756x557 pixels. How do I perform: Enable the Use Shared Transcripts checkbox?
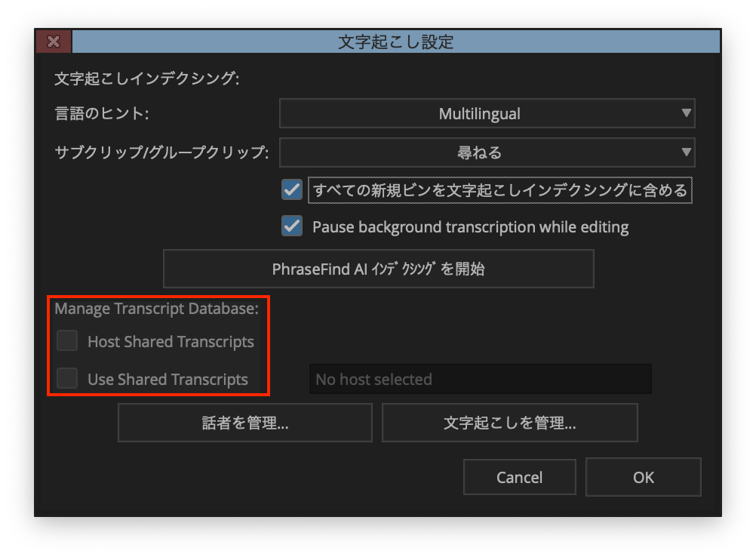(x=68, y=379)
